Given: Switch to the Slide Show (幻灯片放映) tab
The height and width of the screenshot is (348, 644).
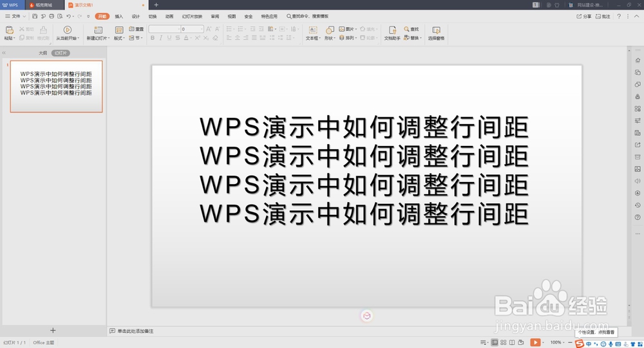Looking at the screenshot, I should (x=192, y=17).
